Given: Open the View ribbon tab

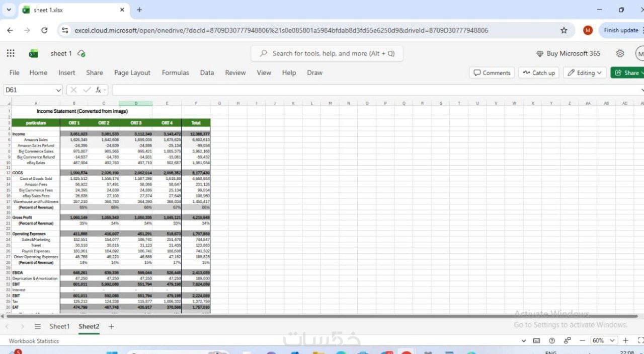Looking at the screenshot, I should point(264,73).
